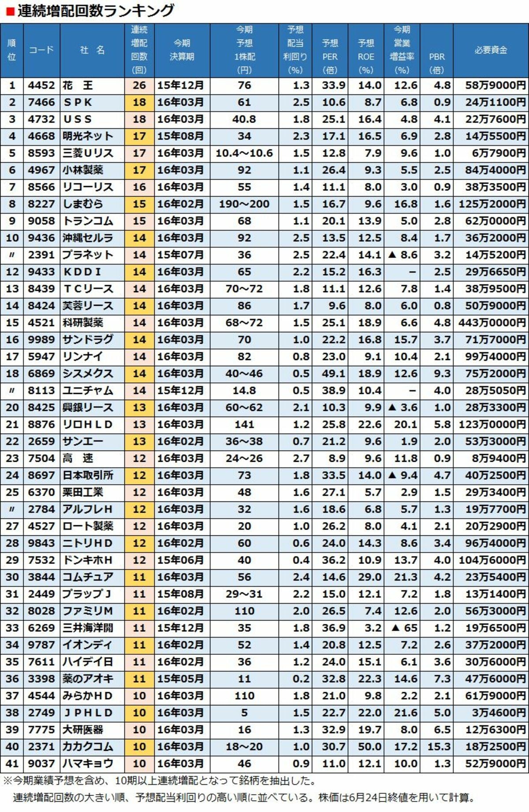529x812 pixels.
Task: Select the 今期予想1株配(円) column header
Action: [x=244, y=50]
